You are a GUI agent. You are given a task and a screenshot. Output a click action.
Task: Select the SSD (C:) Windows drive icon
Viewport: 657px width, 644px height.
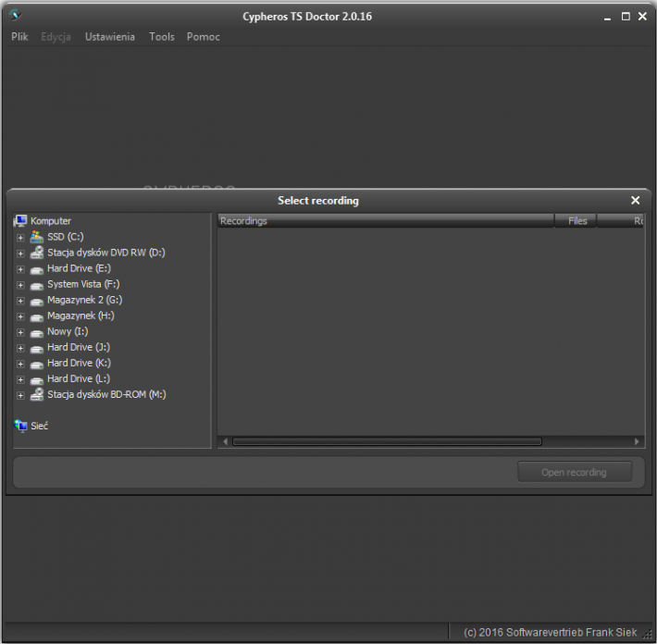click(x=37, y=237)
